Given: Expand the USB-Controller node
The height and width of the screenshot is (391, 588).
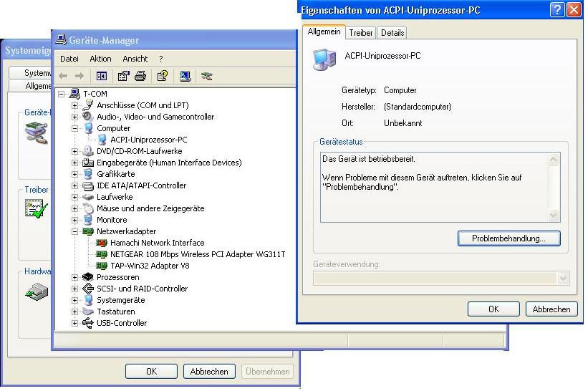Looking at the screenshot, I should click(75, 323).
